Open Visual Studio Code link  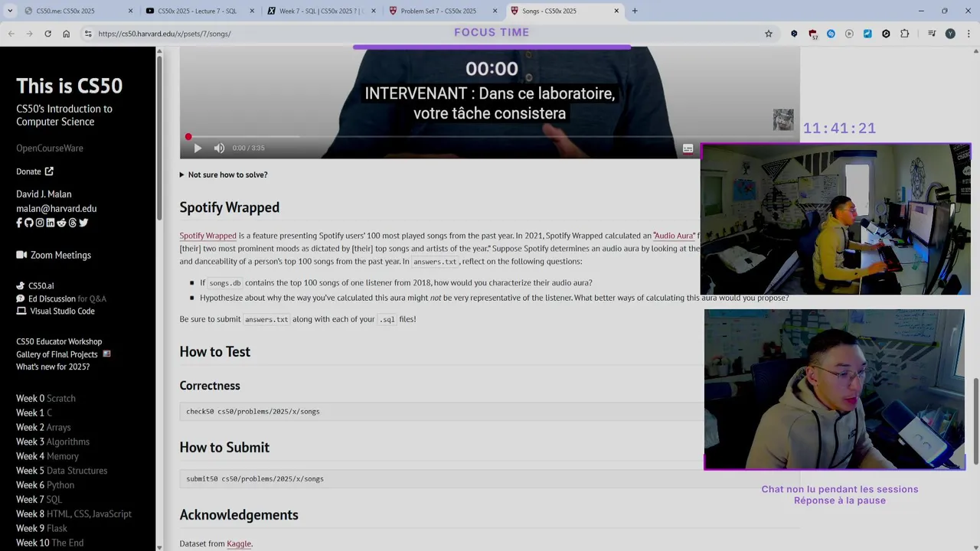tap(55, 311)
